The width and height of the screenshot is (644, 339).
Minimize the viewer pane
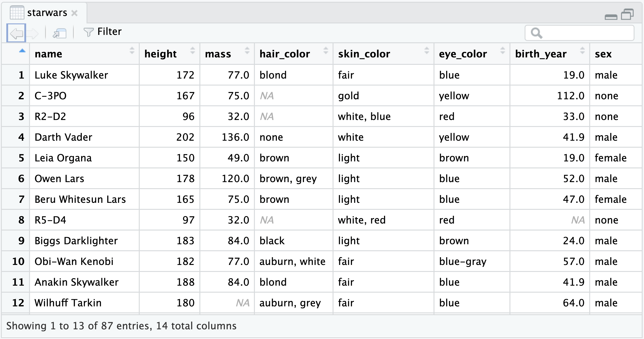[x=611, y=17]
